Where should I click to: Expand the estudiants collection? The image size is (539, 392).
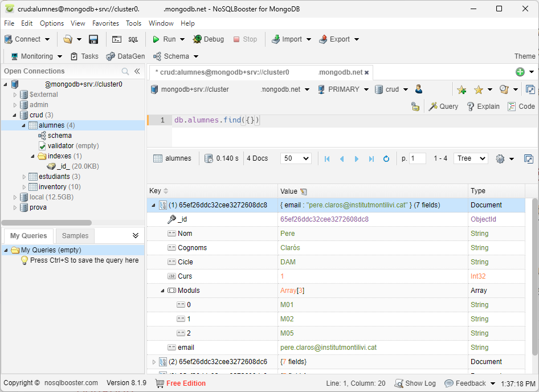tap(24, 177)
